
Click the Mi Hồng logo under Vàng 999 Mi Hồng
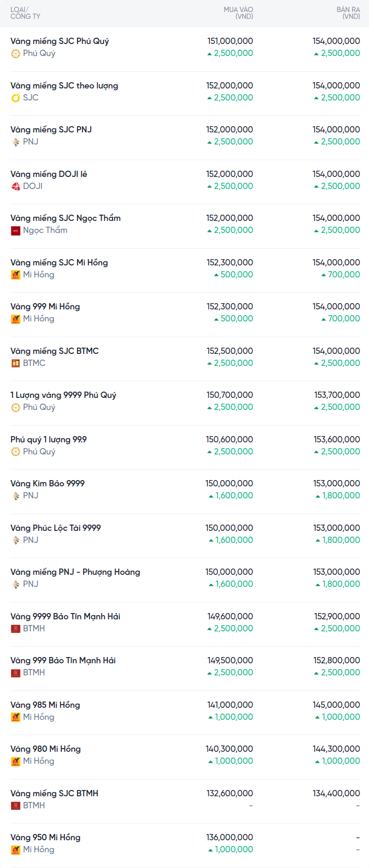[x=16, y=319]
